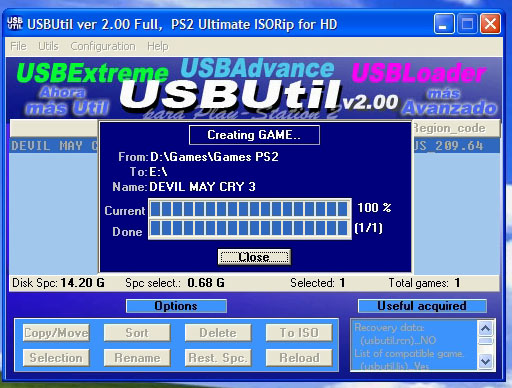Click the DEVIL MAY CRY 3 name
Screen dimensions: 512x388
tap(202, 187)
